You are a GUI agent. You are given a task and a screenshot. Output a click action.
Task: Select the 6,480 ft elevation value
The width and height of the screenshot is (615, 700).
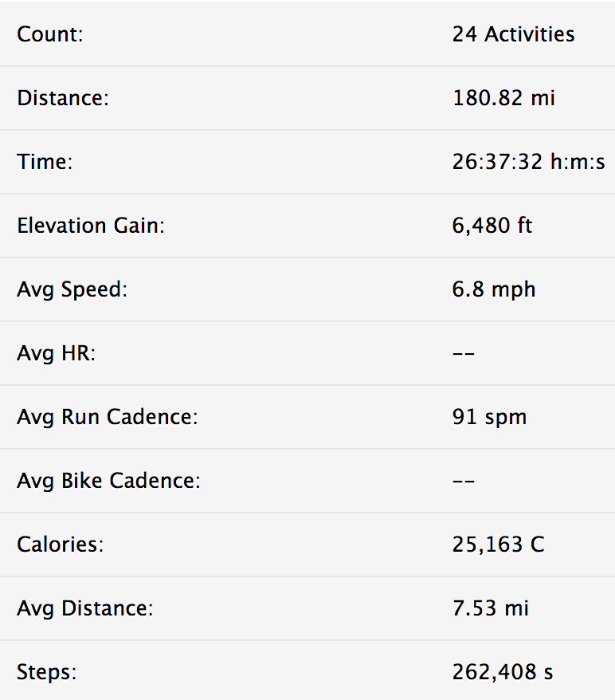pyautogui.click(x=492, y=226)
